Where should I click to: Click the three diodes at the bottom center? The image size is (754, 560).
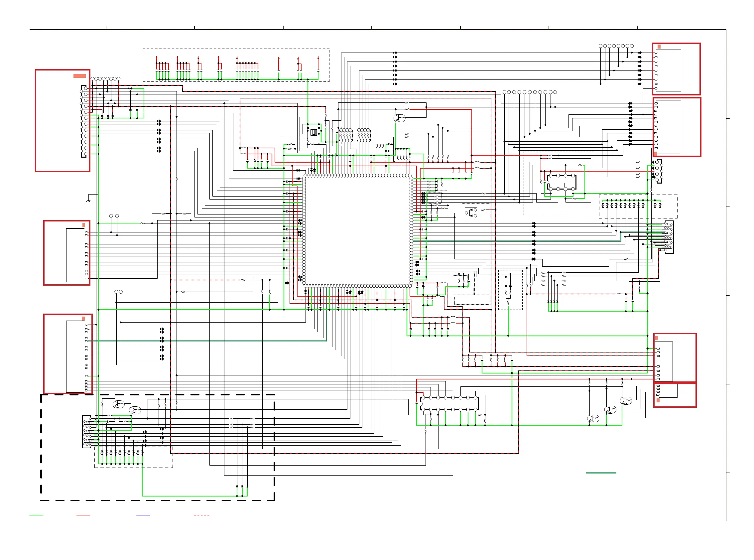pos(242,487)
